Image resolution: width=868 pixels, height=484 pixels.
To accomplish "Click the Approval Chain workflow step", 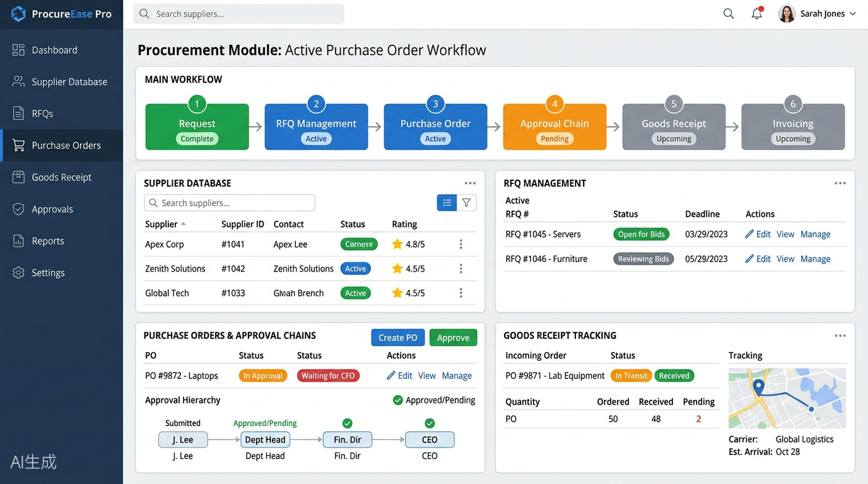I will click(554, 127).
